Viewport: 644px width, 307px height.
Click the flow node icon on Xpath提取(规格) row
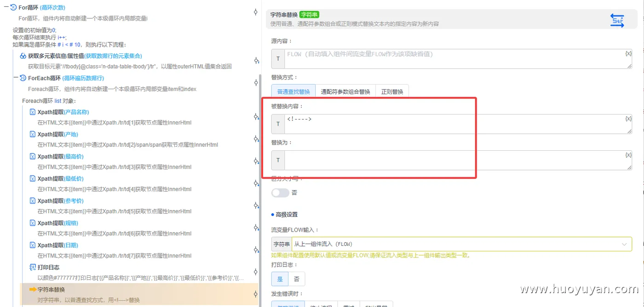(x=256, y=227)
